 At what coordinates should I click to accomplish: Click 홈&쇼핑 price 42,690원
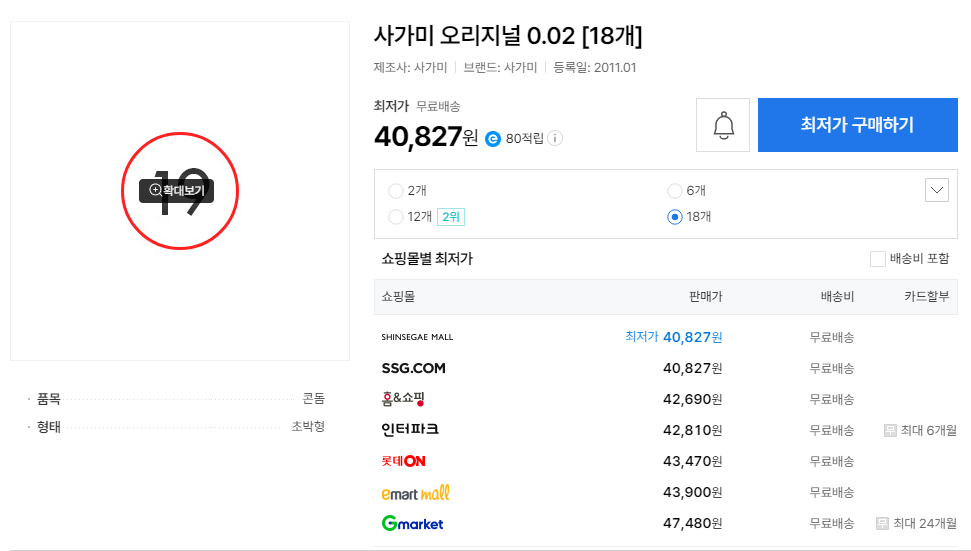pyautogui.click(x=692, y=399)
